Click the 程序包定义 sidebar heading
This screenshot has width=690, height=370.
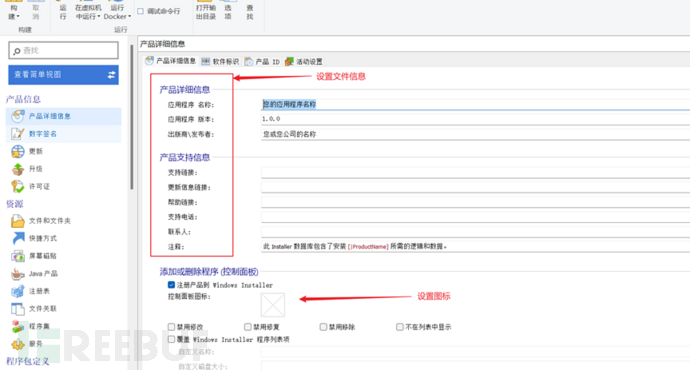click(28, 361)
